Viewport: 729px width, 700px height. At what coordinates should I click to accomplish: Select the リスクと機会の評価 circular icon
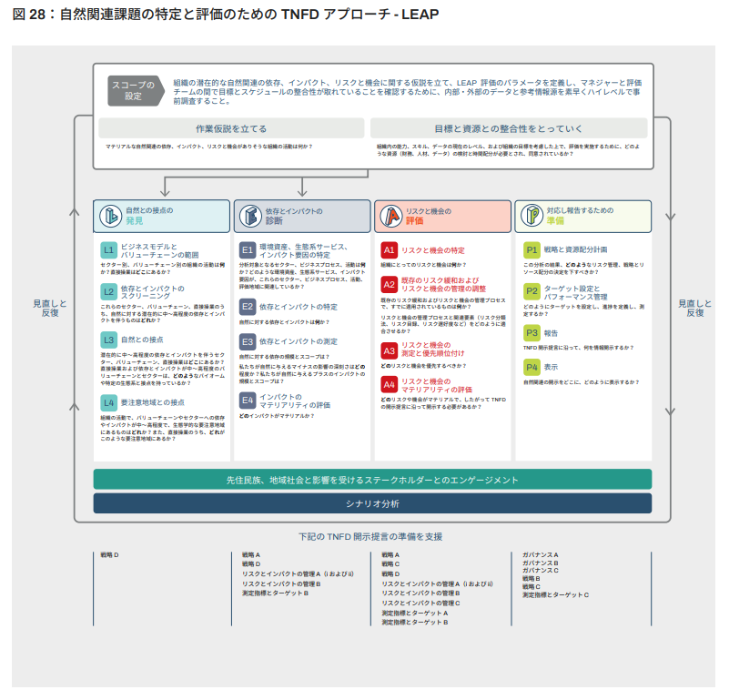coord(391,216)
